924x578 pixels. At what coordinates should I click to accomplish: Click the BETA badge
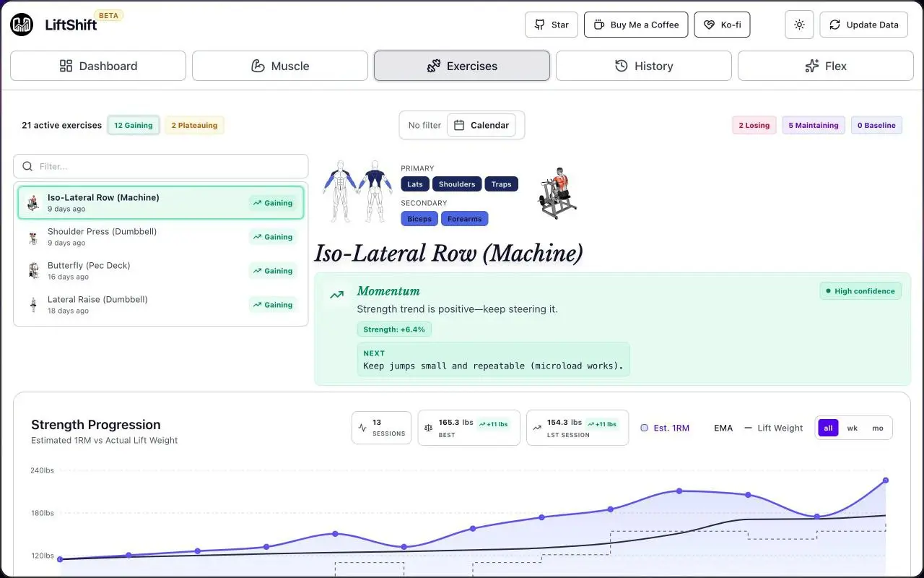tap(108, 15)
